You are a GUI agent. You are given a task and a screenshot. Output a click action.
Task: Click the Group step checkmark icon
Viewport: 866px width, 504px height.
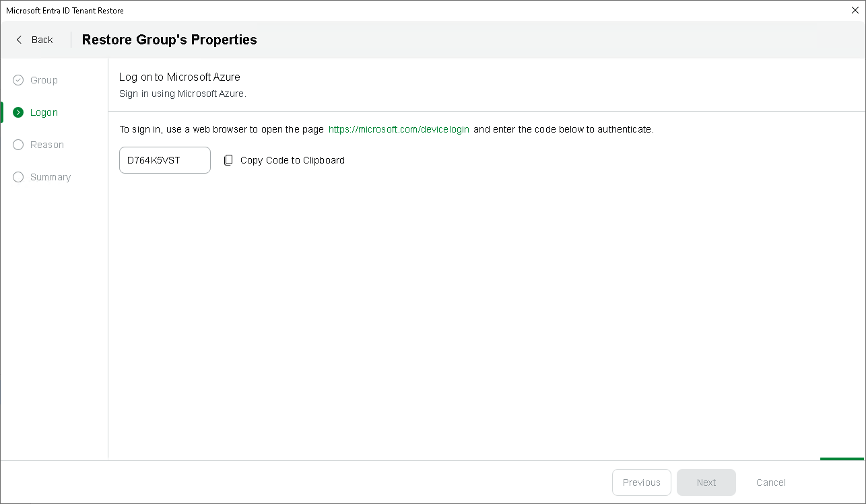[x=18, y=80]
